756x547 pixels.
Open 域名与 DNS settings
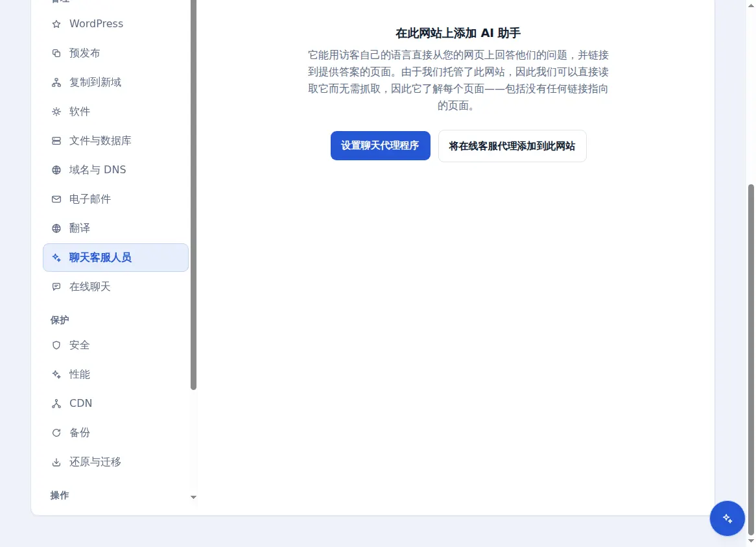point(115,170)
